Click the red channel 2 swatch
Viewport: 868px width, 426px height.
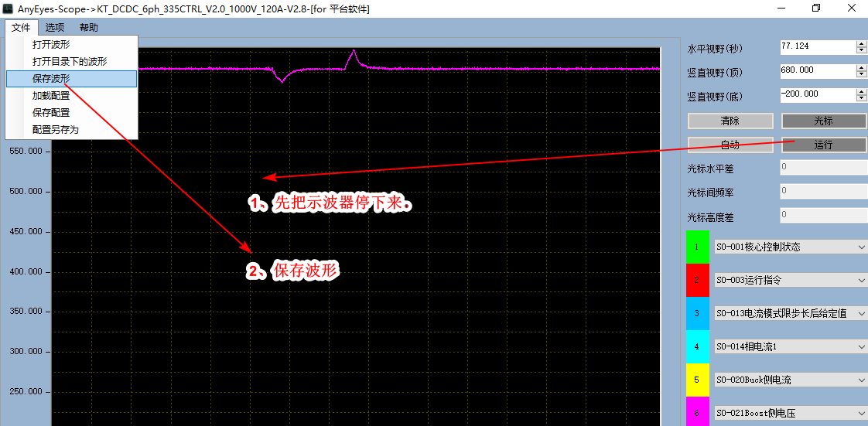[x=698, y=280]
